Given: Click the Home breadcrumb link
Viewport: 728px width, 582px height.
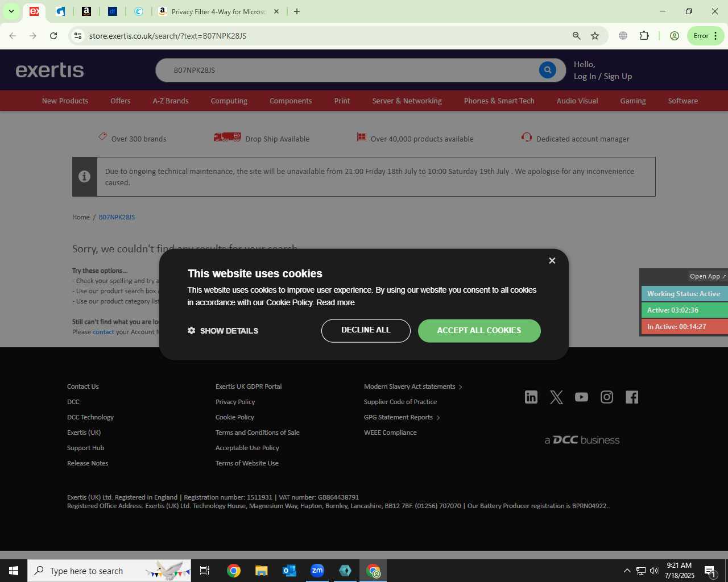Looking at the screenshot, I should (x=81, y=217).
